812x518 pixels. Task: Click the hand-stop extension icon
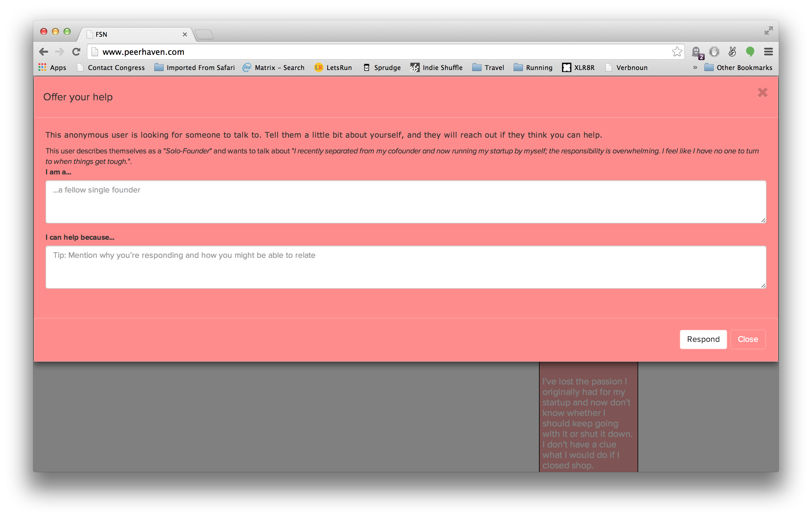[x=714, y=52]
